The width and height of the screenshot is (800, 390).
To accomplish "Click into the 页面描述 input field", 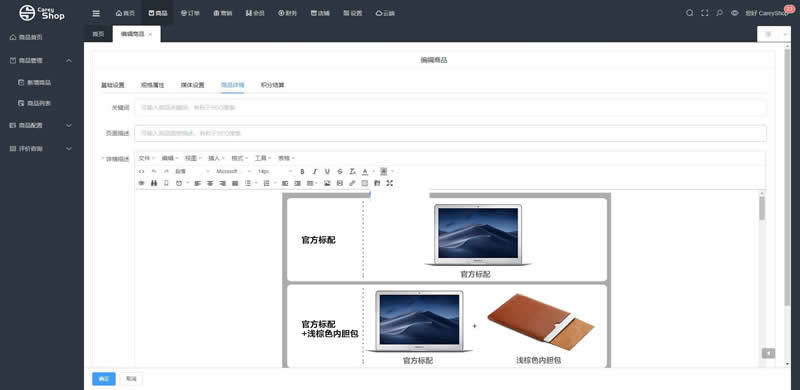I will pos(451,133).
